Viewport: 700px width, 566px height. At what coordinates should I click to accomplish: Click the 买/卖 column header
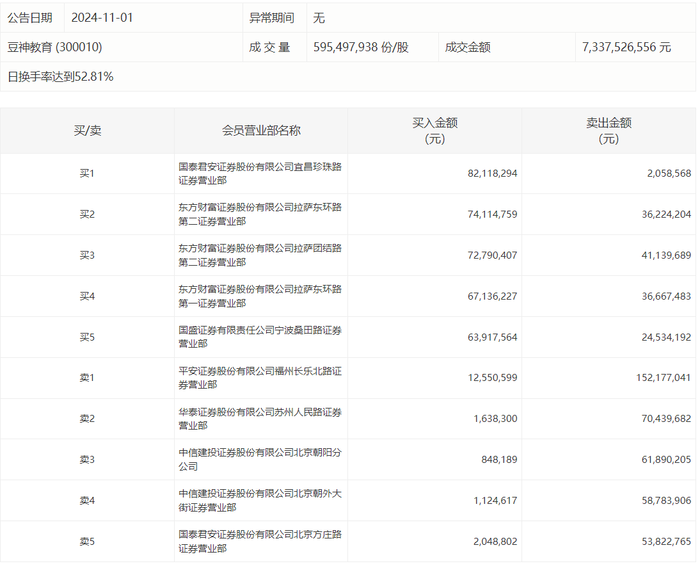pyautogui.click(x=88, y=131)
